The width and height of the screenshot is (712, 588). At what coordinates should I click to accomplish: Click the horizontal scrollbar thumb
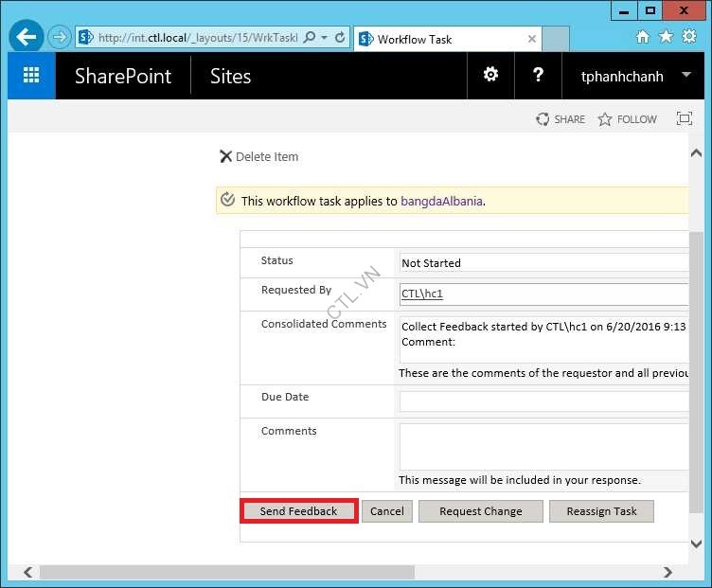click(x=227, y=573)
